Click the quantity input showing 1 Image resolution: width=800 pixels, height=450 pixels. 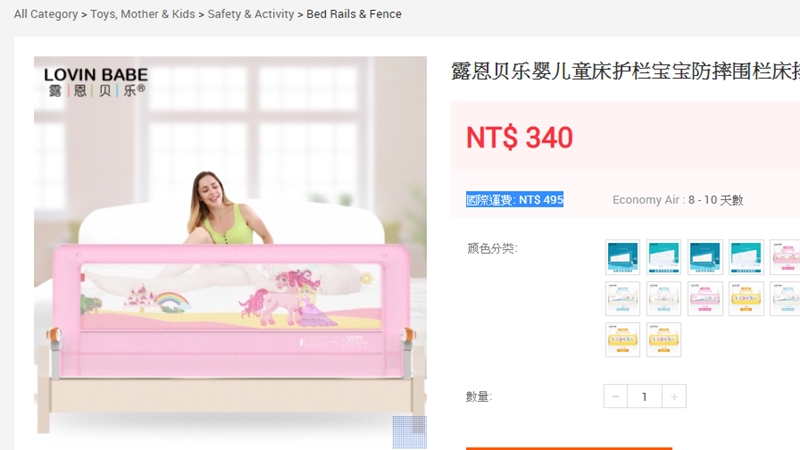coord(644,396)
